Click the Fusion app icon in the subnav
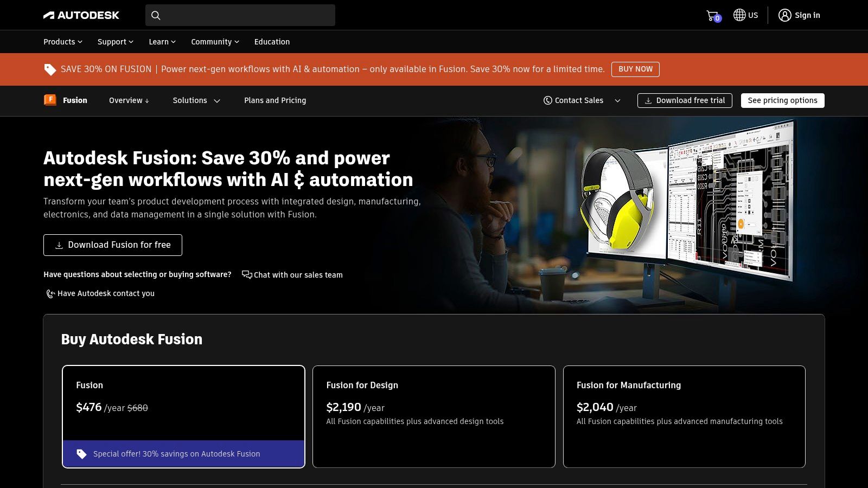Viewport: 868px width, 488px height. (50, 100)
